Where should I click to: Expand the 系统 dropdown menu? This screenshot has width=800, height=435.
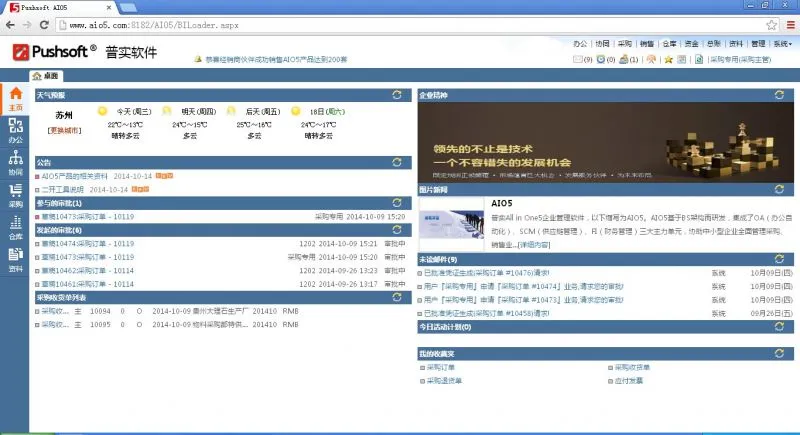pos(783,44)
